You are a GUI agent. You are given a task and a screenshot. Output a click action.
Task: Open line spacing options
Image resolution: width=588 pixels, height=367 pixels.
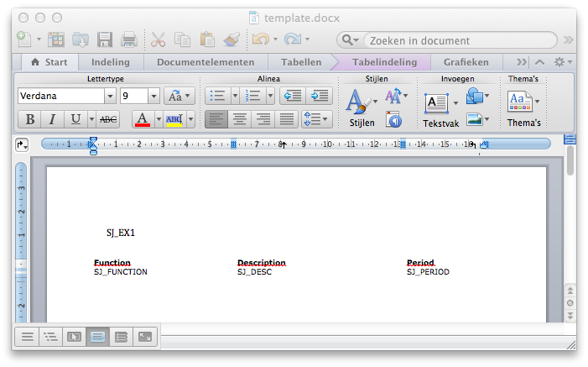click(x=316, y=119)
